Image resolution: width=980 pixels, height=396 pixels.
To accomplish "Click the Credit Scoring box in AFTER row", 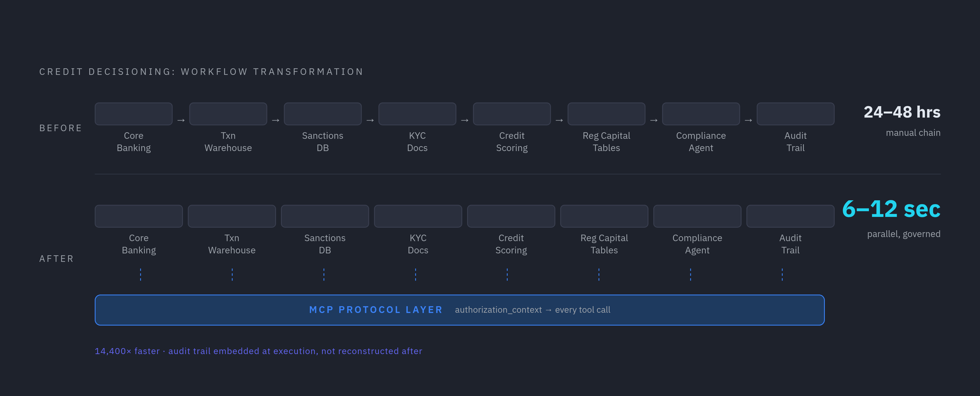I will click(511, 216).
